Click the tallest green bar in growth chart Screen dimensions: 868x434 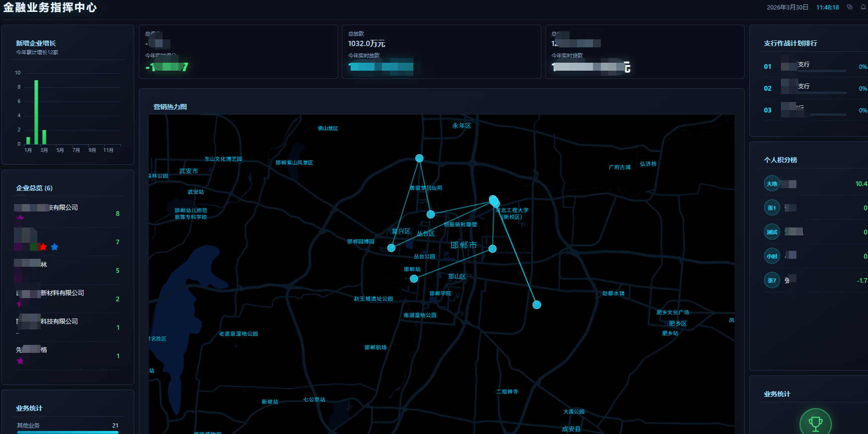(36, 112)
